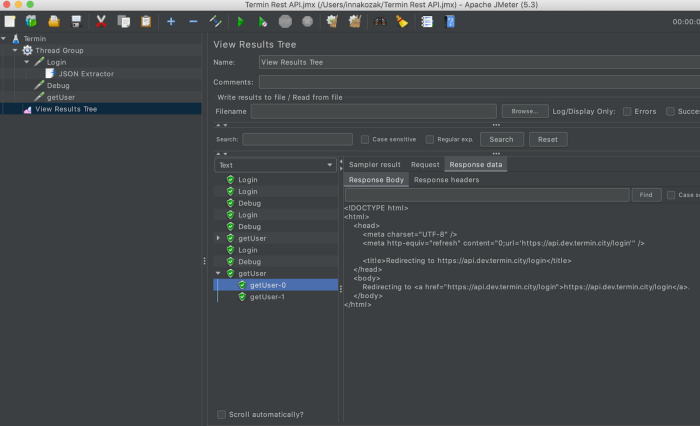Viewport: 700px width, 426px height.
Task: Click the Save test plan disk icon
Action: click(77, 21)
